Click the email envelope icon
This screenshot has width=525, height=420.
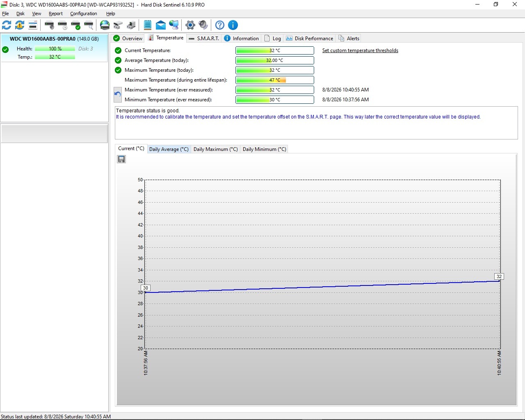click(x=161, y=25)
